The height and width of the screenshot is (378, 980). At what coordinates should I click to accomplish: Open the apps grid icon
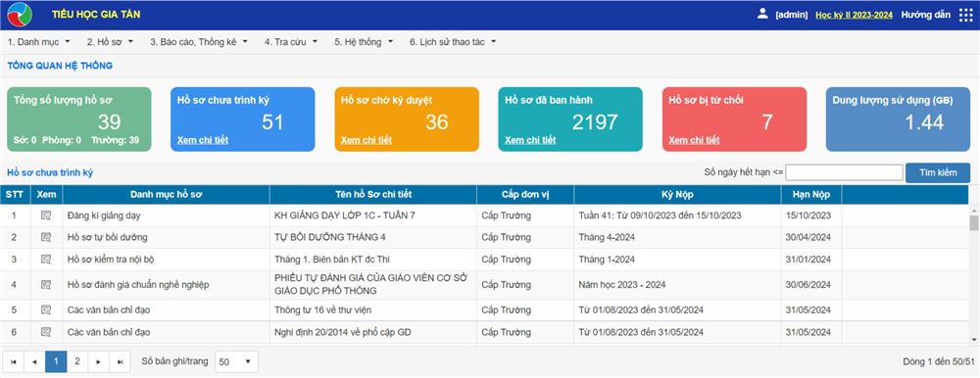click(965, 15)
